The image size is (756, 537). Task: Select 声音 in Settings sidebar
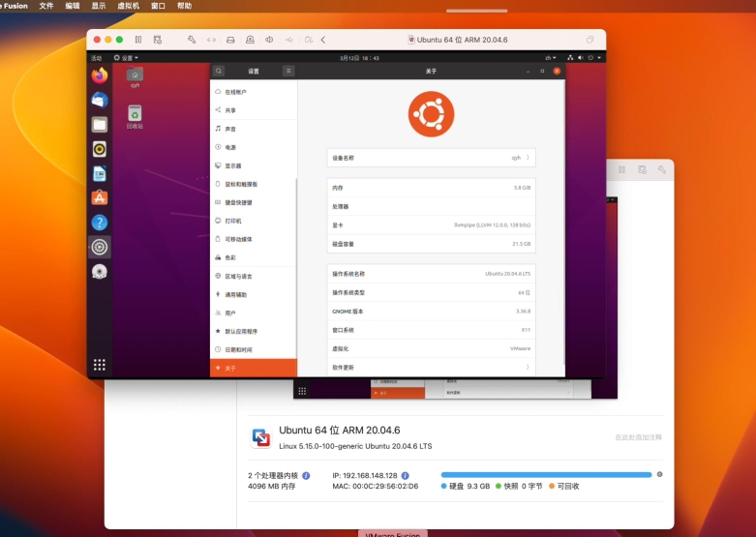point(254,129)
